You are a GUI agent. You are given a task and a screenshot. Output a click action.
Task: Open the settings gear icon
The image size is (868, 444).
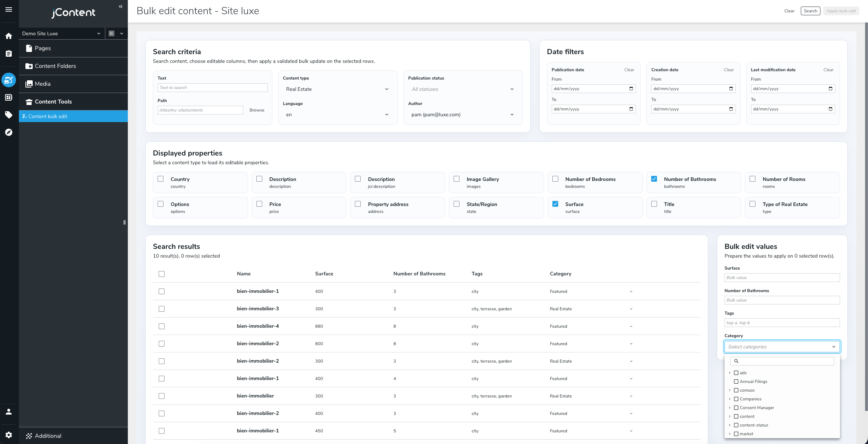pos(9,435)
